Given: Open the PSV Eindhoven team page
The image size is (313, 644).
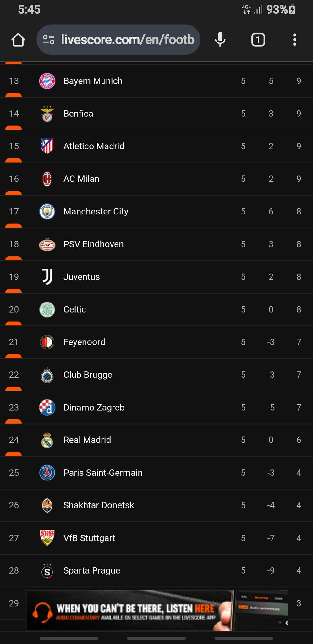Looking at the screenshot, I should point(93,244).
